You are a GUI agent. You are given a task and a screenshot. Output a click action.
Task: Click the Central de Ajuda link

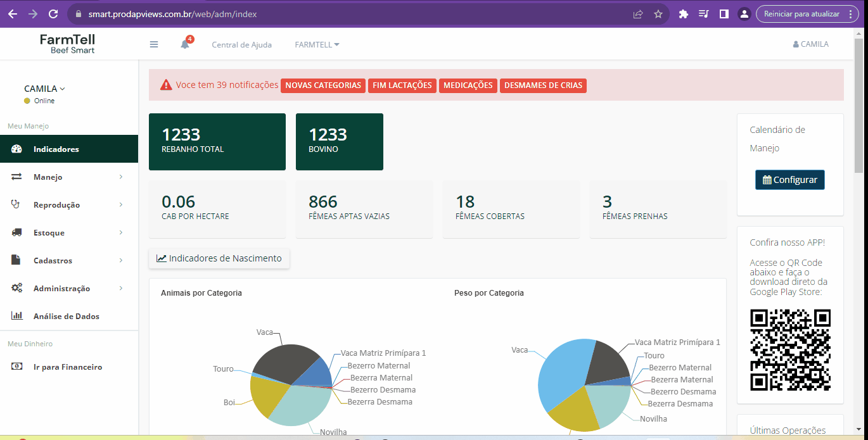pyautogui.click(x=241, y=45)
